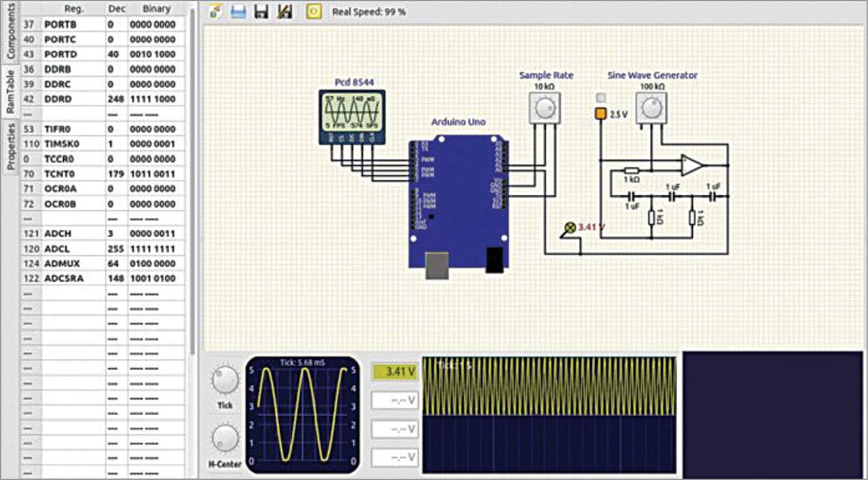
Task: Toggle the yellow power simulation button
Action: click(314, 12)
